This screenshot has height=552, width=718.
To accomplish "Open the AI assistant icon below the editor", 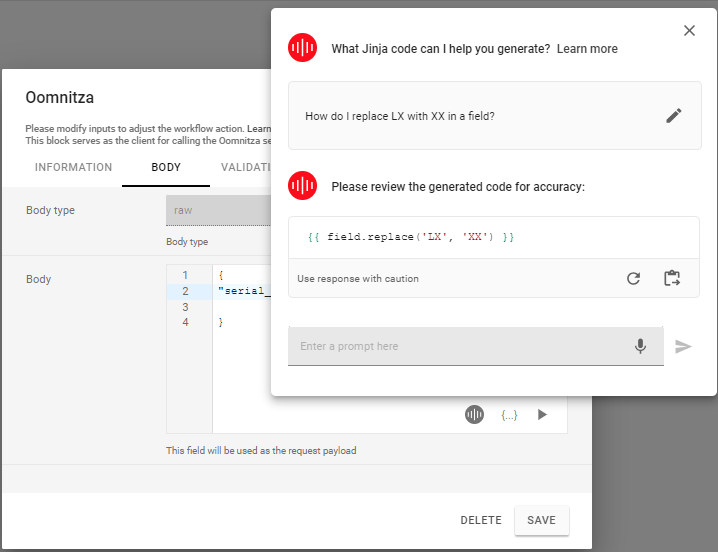I will [x=475, y=414].
